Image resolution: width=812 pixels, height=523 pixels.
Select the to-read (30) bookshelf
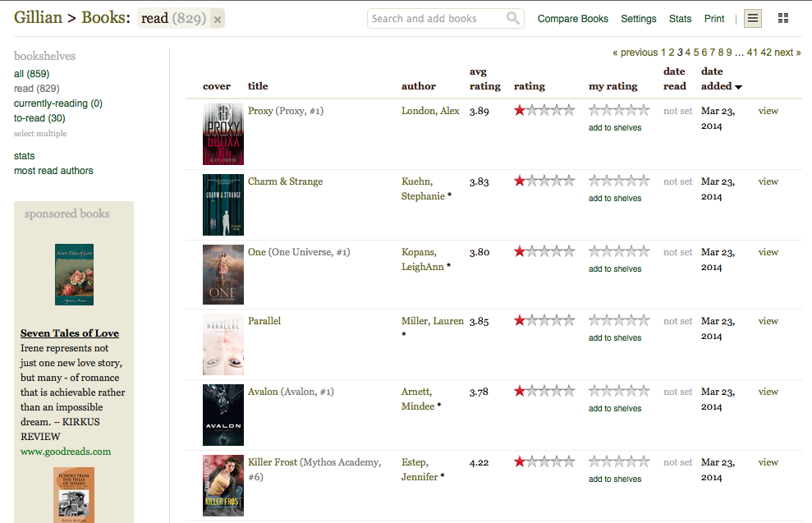[x=39, y=118]
